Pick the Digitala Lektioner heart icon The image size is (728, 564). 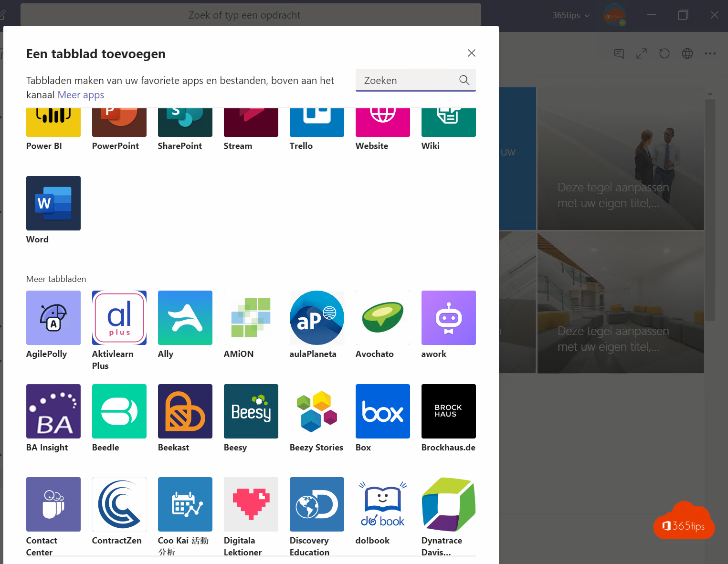click(251, 504)
